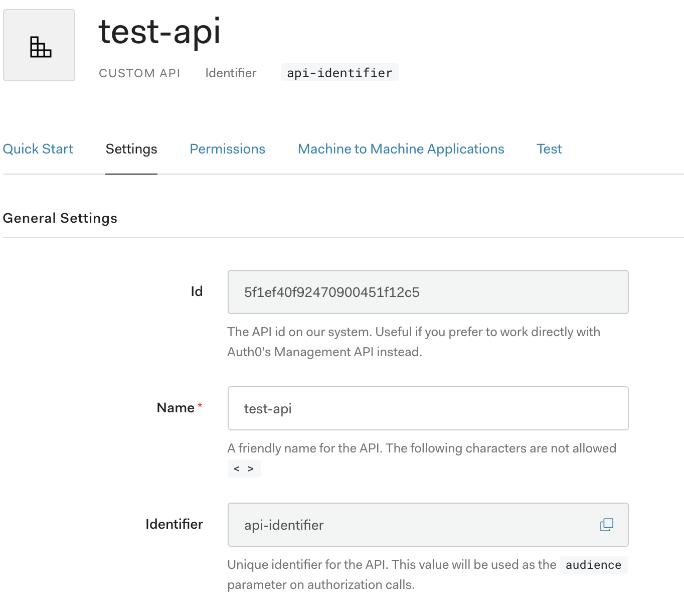Go to the Test tab
The height and width of the screenshot is (616, 684).
(549, 149)
